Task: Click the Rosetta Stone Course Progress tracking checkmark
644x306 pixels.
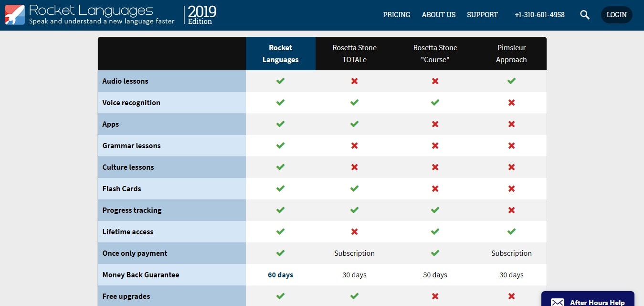Action: coord(435,210)
